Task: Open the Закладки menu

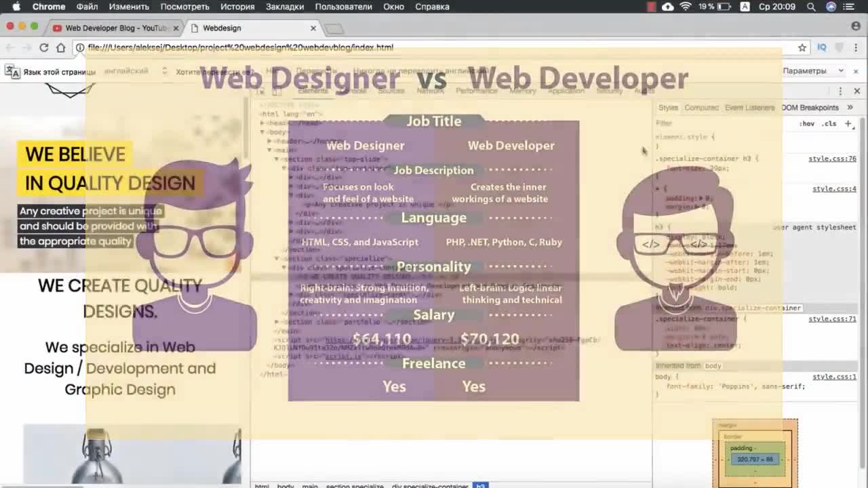Action: click(285, 7)
